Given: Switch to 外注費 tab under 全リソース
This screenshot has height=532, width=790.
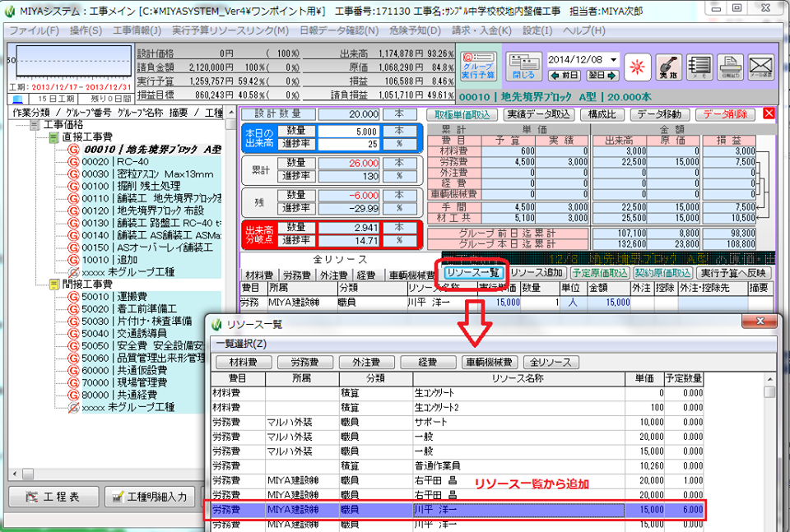Looking at the screenshot, I should click(x=334, y=275).
